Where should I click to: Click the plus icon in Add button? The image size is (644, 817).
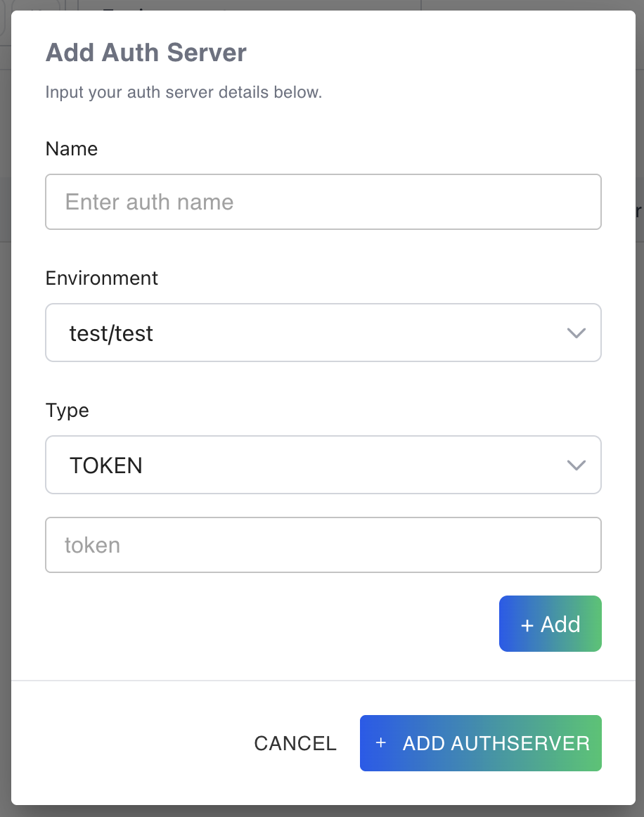527,625
